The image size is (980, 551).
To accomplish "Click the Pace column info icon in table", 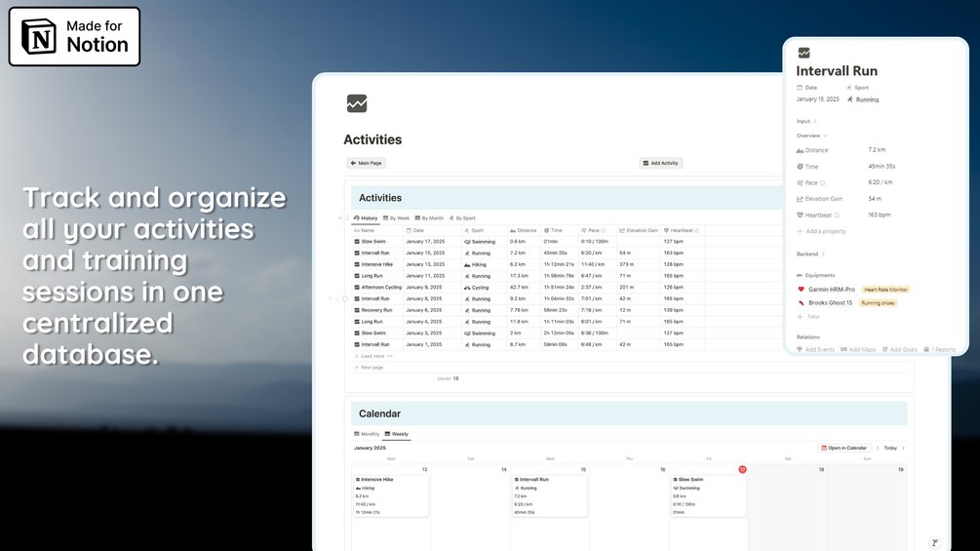I will (x=604, y=230).
